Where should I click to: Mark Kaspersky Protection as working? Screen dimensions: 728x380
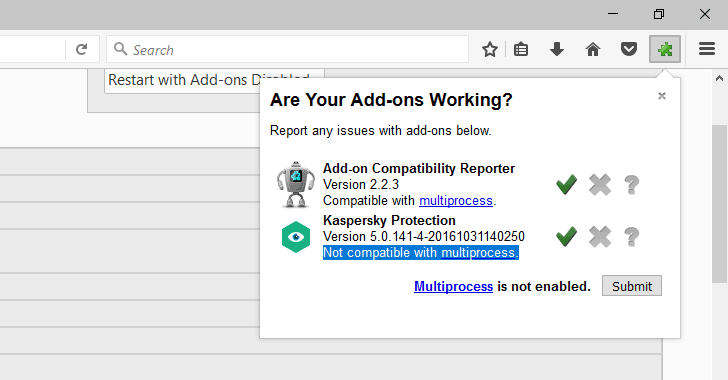(566, 236)
